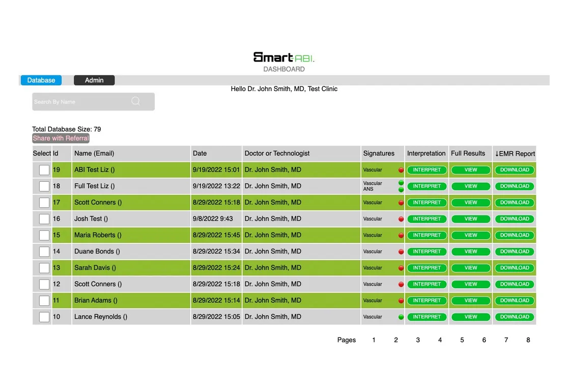Click green Vascular dot for Full Test Liz
This screenshot has width=570, height=392.
[401, 183]
